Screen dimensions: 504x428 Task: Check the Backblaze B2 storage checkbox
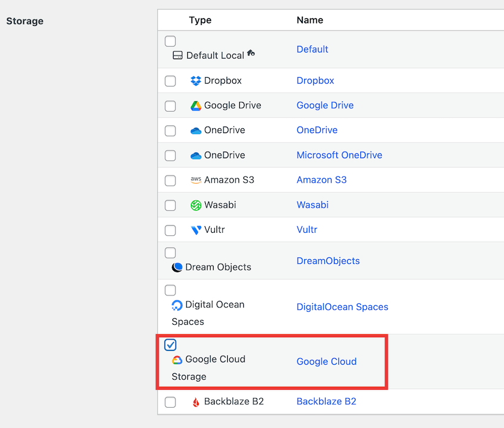pos(171,402)
